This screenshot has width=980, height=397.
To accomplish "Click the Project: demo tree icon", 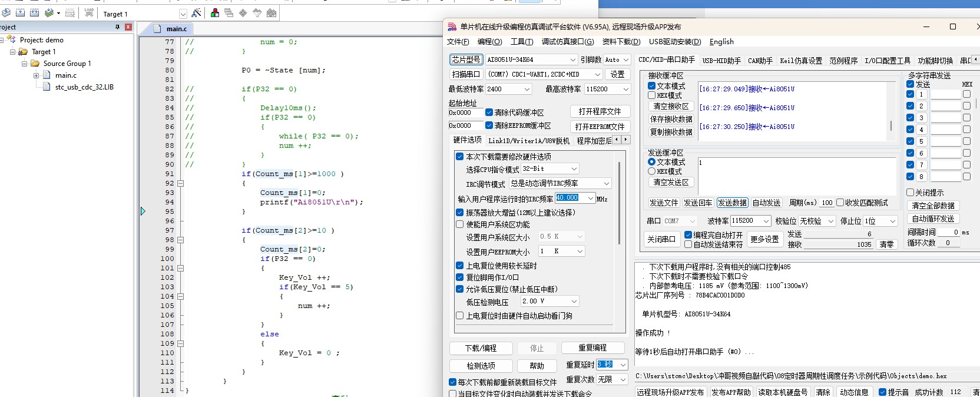I will click(x=11, y=39).
